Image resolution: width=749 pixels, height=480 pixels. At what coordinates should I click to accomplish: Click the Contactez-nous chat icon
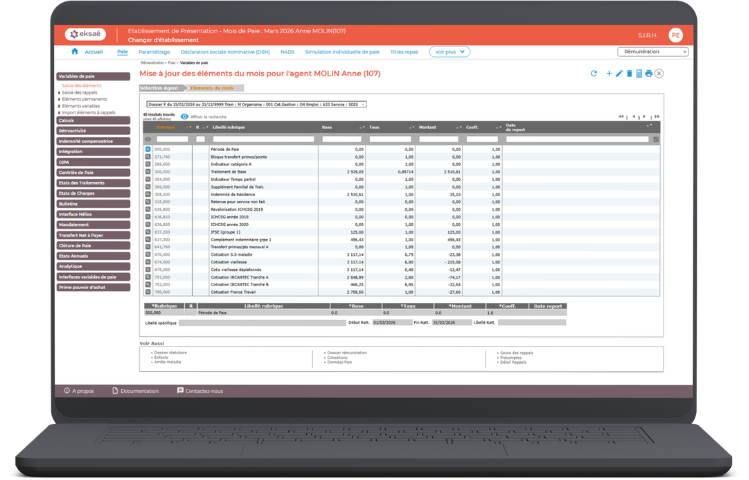pyautogui.click(x=181, y=391)
